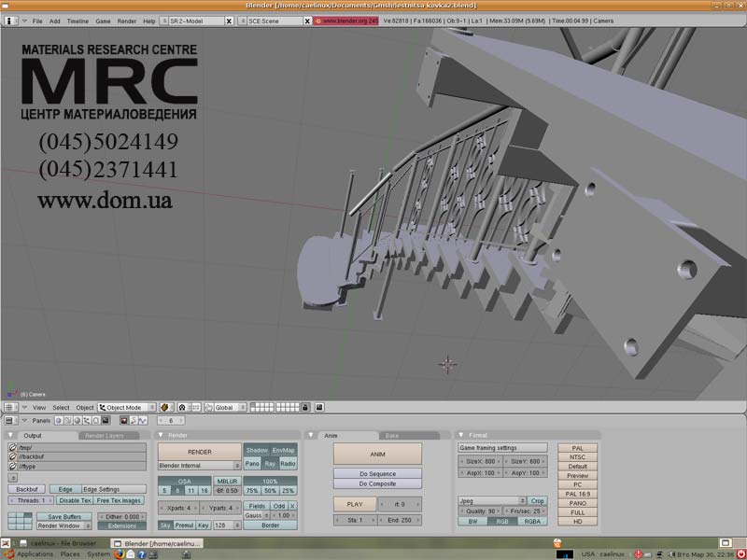
Task: Click the Bf: 0.50 blur factor slider
Action: [x=227, y=491]
